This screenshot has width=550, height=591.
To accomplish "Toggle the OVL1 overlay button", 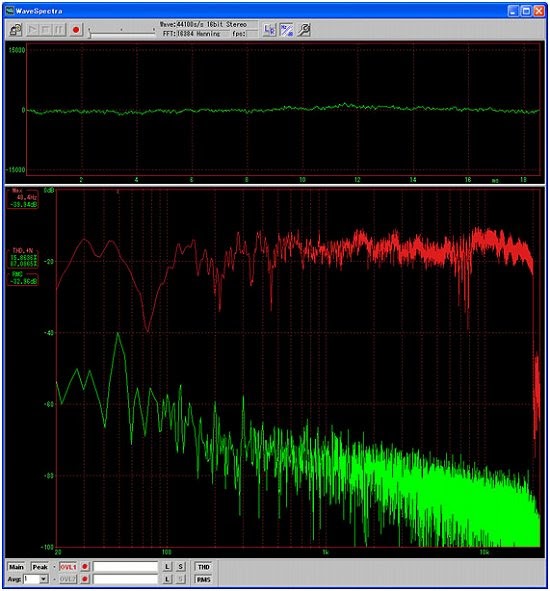I will tap(68, 567).
